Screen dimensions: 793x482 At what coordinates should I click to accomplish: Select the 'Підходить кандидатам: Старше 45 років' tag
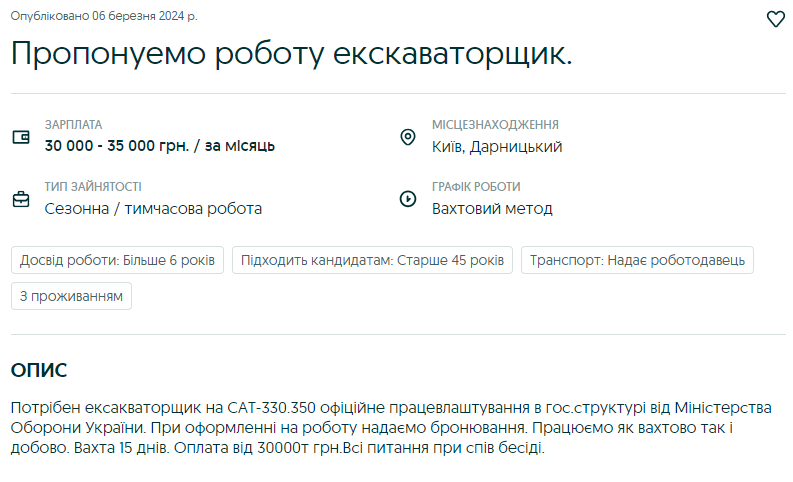click(x=372, y=260)
